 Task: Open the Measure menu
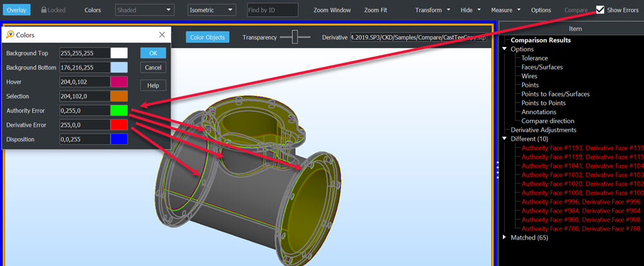click(x=505, y=10)
